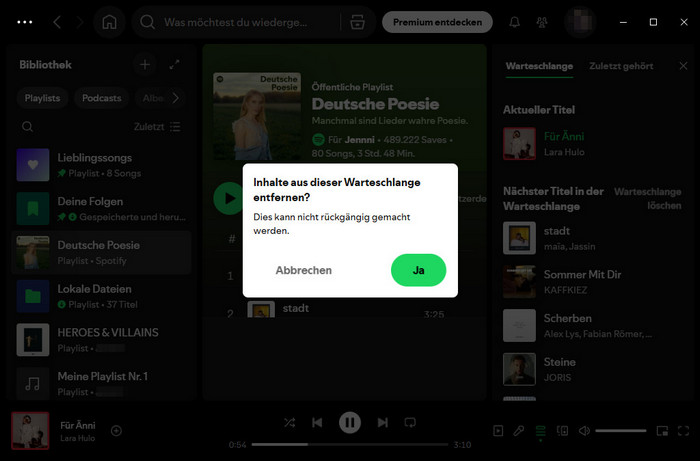This screenshot has width=700, height=461.
Task: Open the Zuletzt sort dropdown
Action: pyautogui.click(x=157, y=127)
